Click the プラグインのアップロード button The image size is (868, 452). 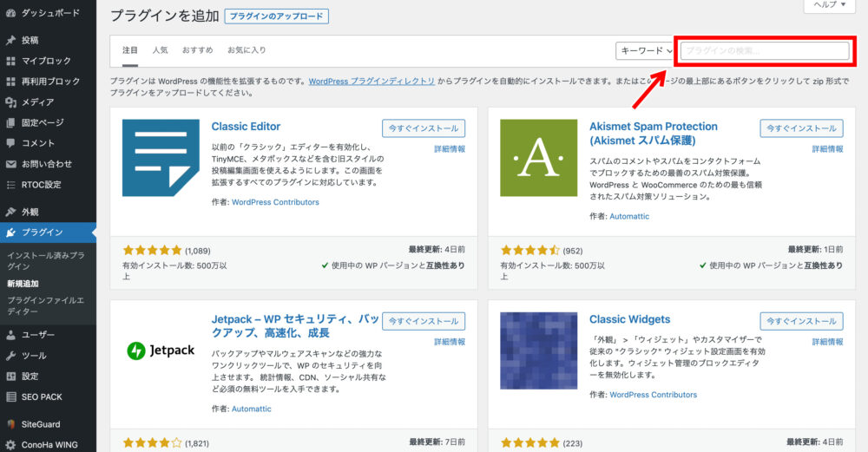[x=276, y=16]
